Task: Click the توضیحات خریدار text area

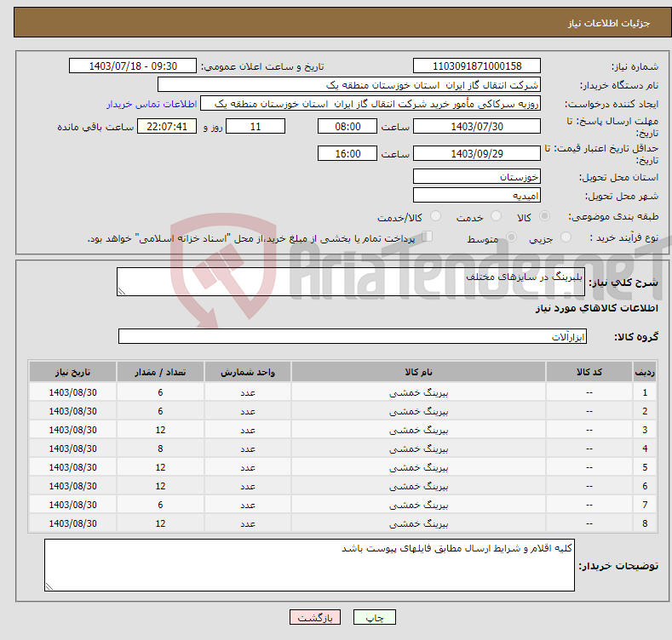Action: point(309,565)
